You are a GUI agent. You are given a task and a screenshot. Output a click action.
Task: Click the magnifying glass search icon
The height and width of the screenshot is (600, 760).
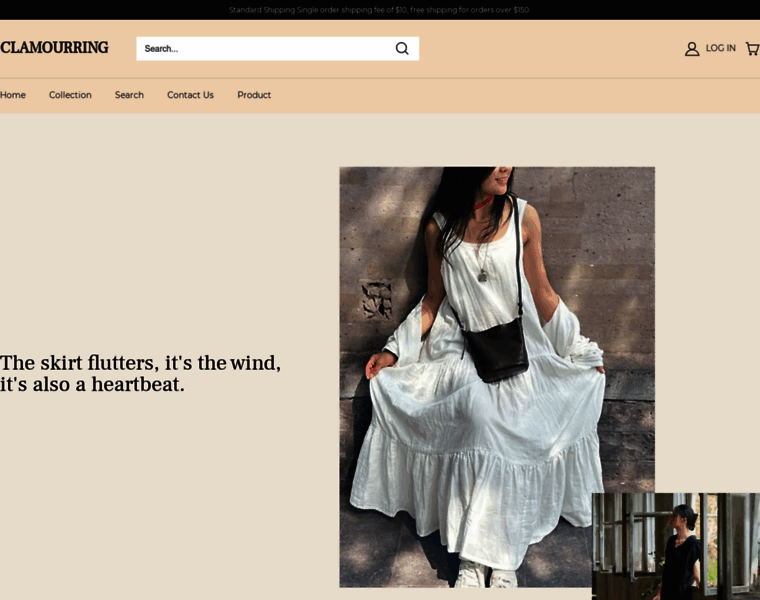(x=402, y=48)
